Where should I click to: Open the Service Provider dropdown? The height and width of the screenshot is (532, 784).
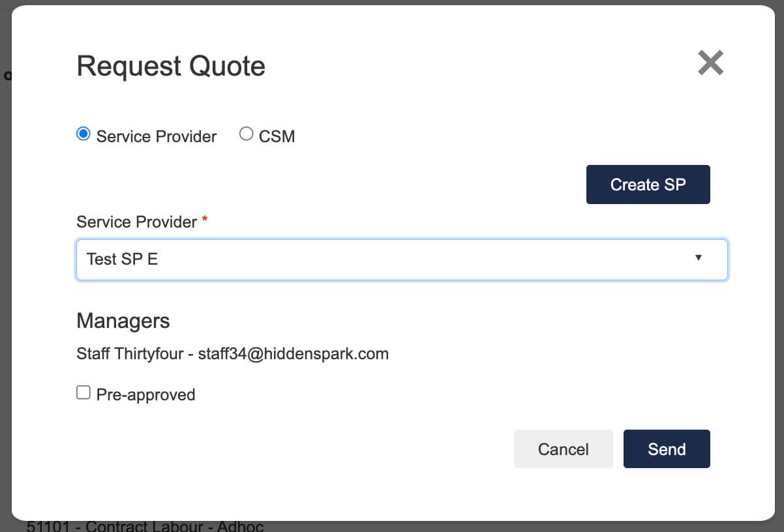[402, 259]
